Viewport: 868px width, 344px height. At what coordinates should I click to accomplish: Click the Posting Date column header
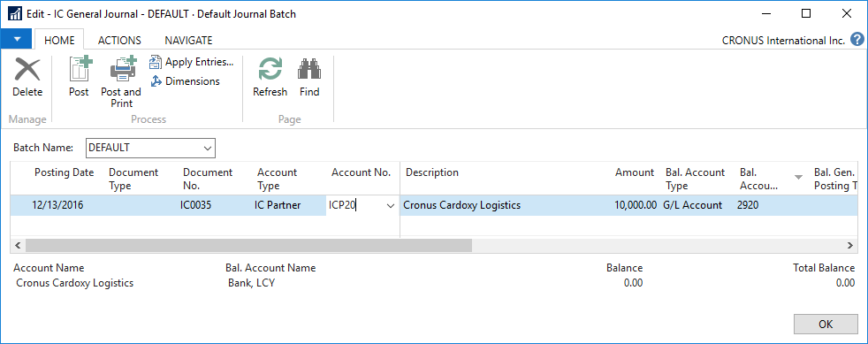pyautogui.click(x=65, y=172)
